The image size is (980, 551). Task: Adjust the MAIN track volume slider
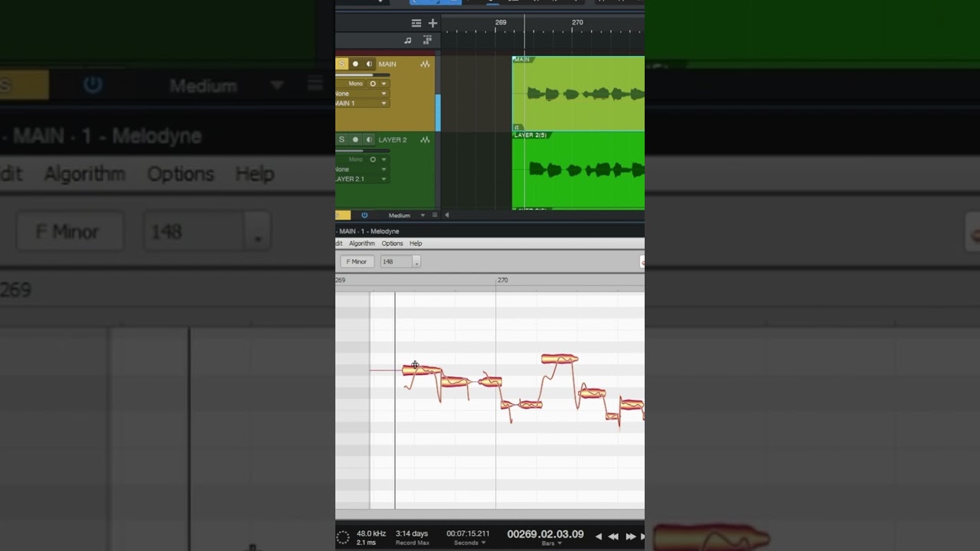coord(363,75)
